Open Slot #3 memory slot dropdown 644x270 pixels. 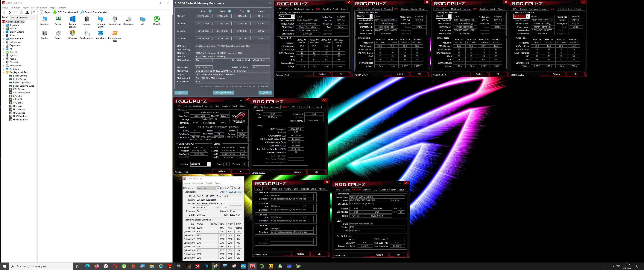click(x=443, y=16)
